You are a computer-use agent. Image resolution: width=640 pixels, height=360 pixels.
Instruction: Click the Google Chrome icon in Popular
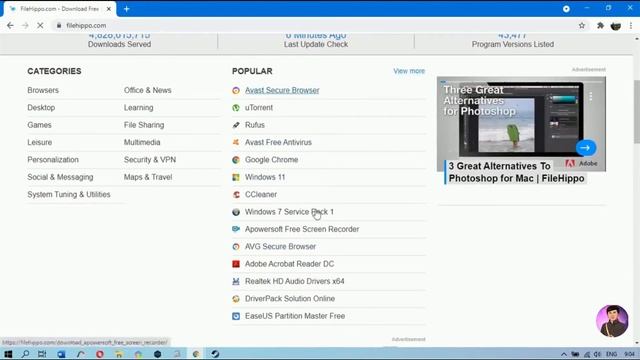coord(236,160)
